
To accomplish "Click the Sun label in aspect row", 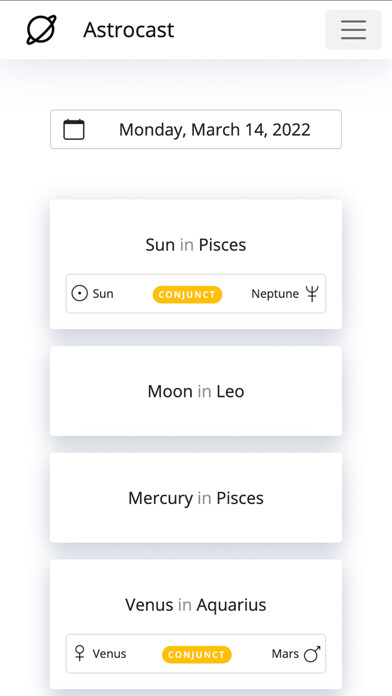I will coord(103,294).
